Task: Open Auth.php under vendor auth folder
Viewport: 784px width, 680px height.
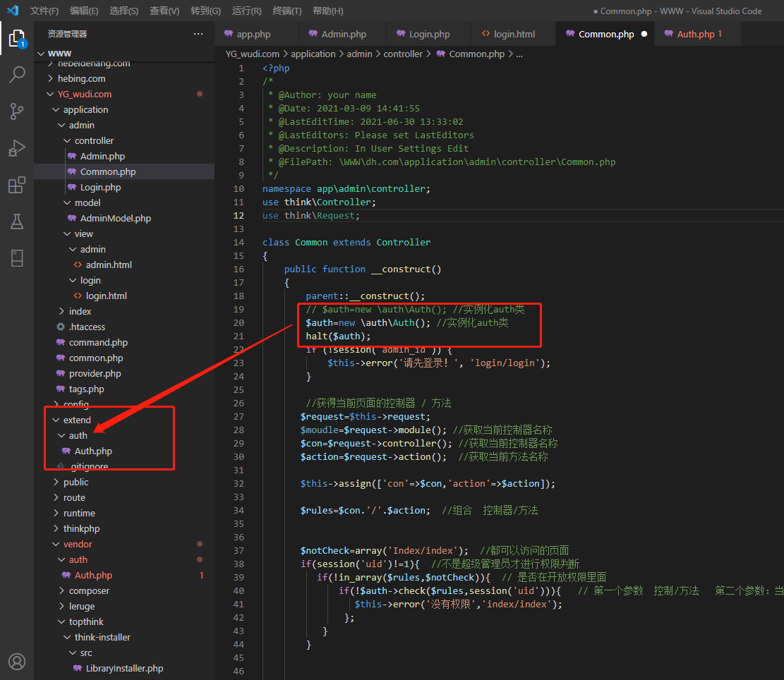Action: click(x=93, y=575)
